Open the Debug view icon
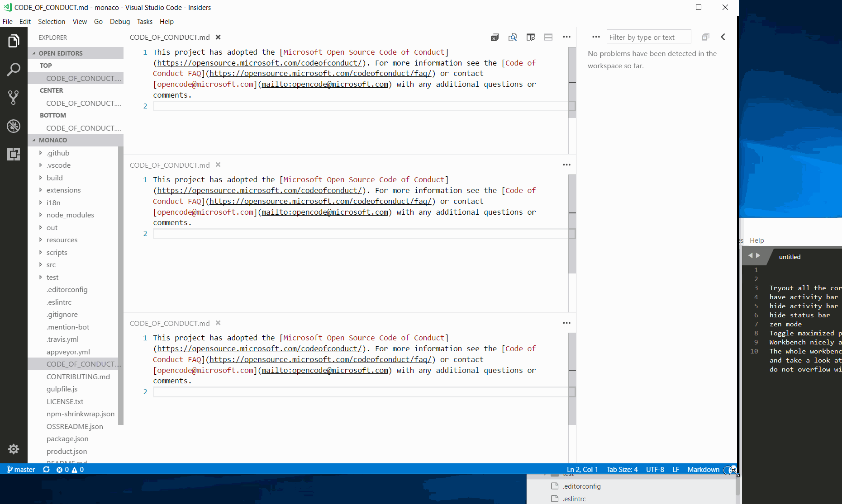The height and width of the screenshot is (504, 842). [14, 126]
